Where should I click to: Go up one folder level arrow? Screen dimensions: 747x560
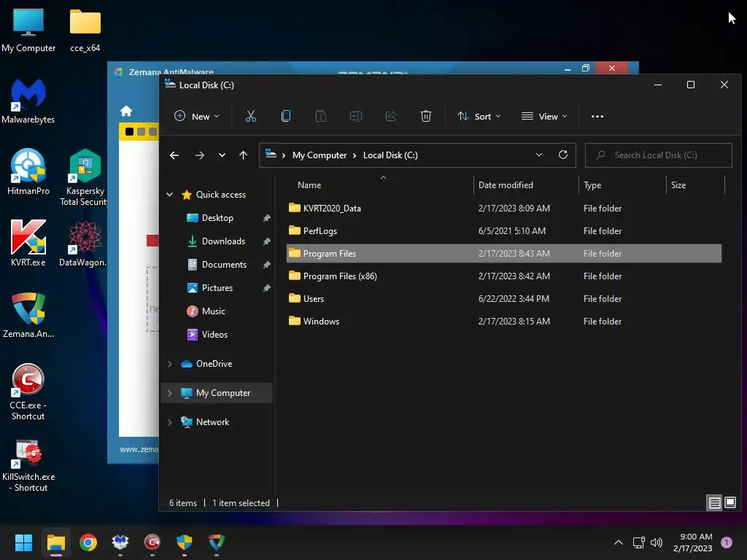pyautogui.click(x=243, y=155)
